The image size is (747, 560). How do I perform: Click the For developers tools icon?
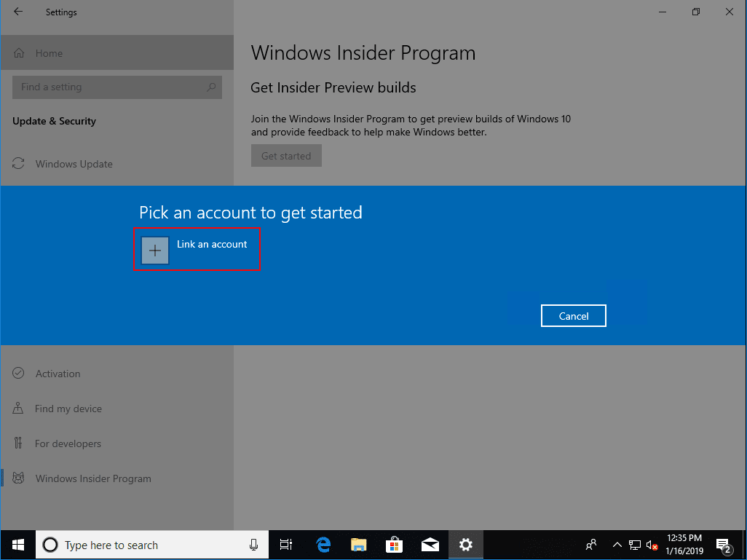click(19, 443)
